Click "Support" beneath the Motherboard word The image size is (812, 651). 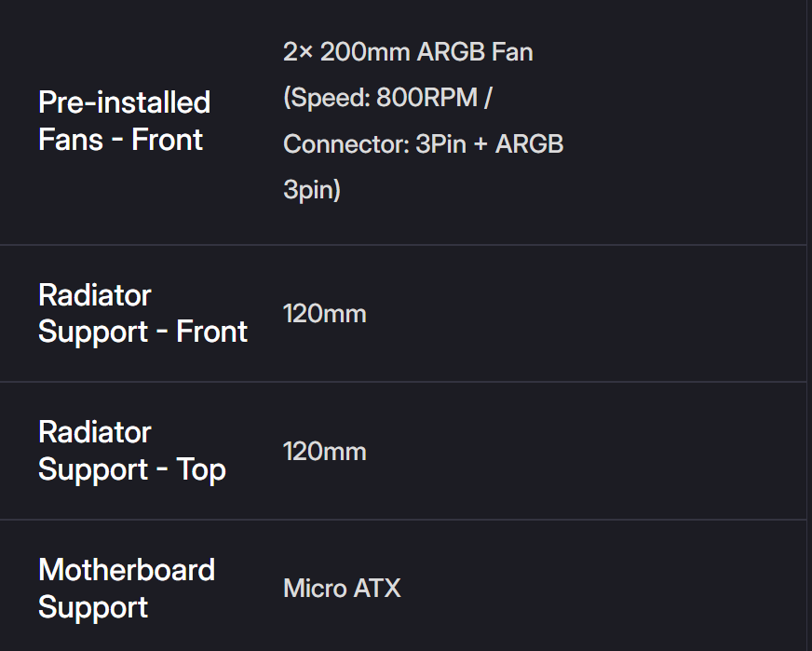(93, 607)
